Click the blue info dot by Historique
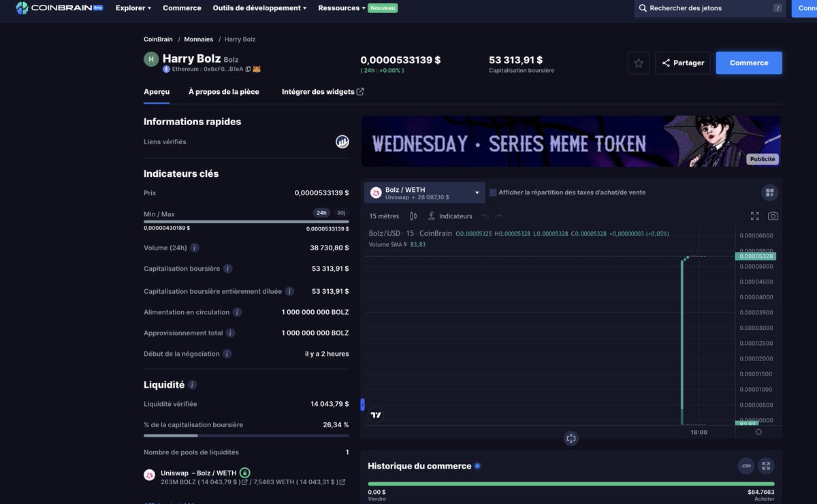 pyautogui.click(x=477, y=466)
